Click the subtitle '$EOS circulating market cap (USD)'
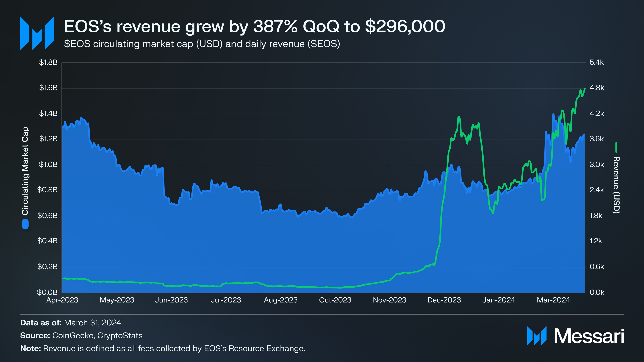Screen dimensions: 644x362 coord(143,44)
